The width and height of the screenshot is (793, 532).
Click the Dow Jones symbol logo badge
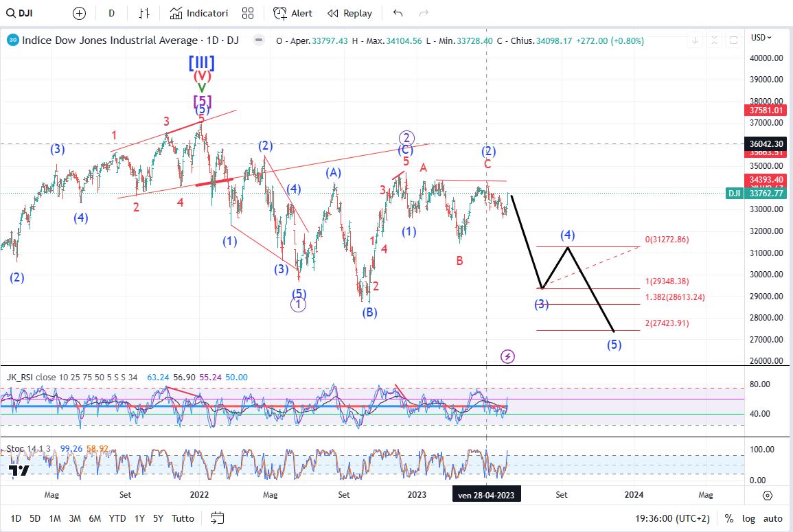tap(12, 40)
